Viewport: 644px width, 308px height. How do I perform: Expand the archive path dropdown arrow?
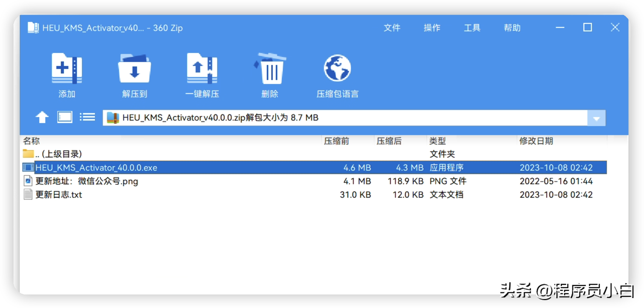click(x=596, y=118)
